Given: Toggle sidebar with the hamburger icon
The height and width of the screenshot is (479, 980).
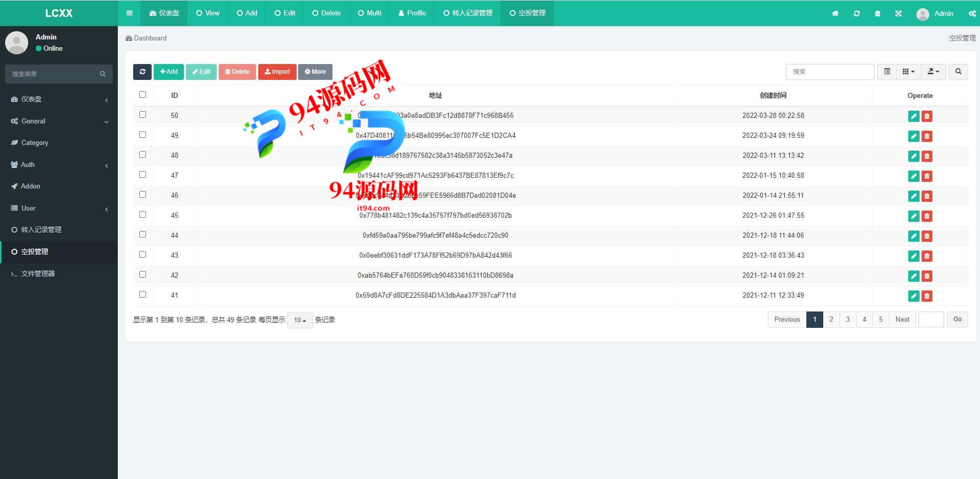Looking at the screenshot, I should point(129,13).
